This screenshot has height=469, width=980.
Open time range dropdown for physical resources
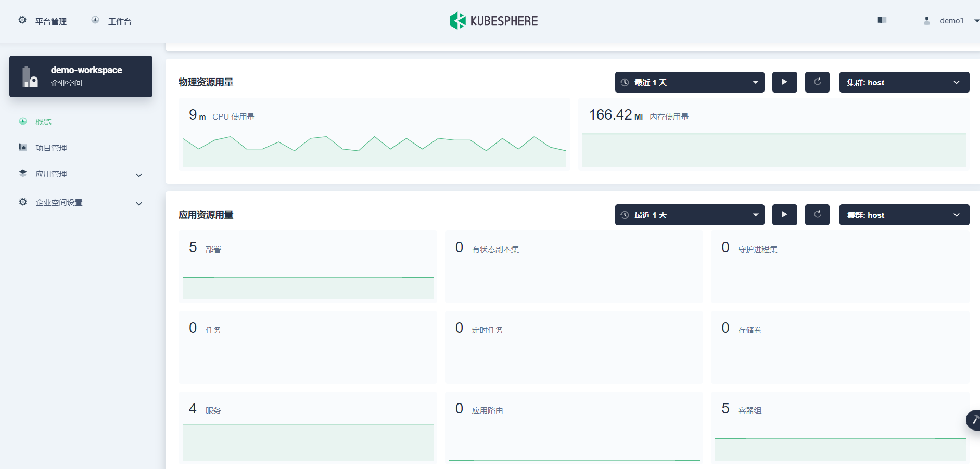(689, 82)
